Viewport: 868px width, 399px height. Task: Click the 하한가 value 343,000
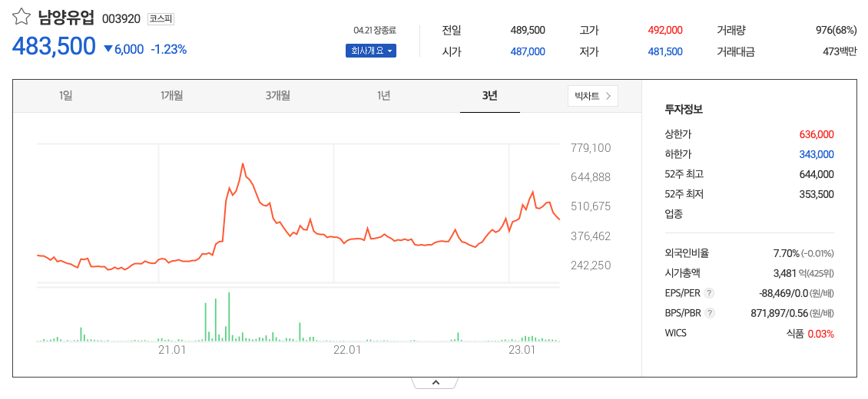(817, 154)
